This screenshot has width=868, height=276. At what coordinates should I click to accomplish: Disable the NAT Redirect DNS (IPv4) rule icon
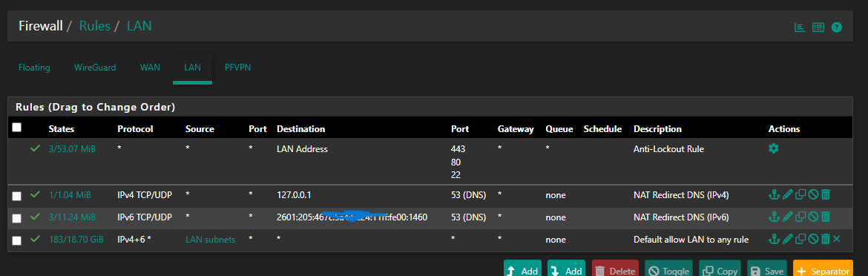click(812, 194)
